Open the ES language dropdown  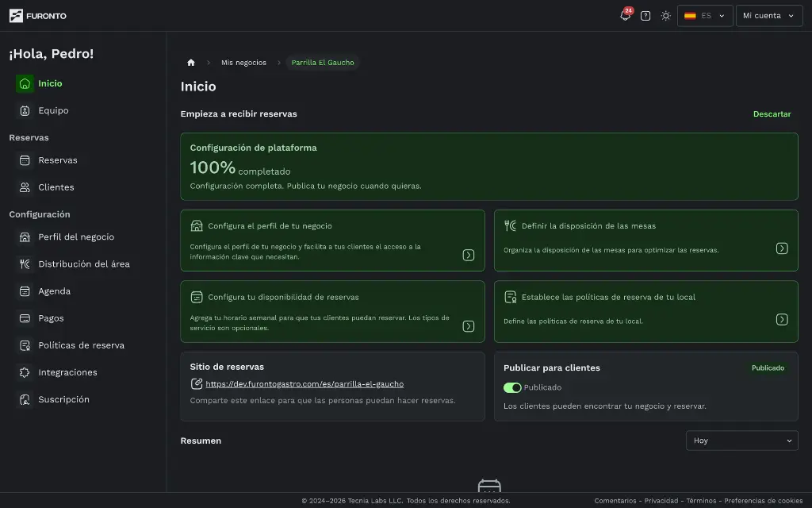(705, 16)
